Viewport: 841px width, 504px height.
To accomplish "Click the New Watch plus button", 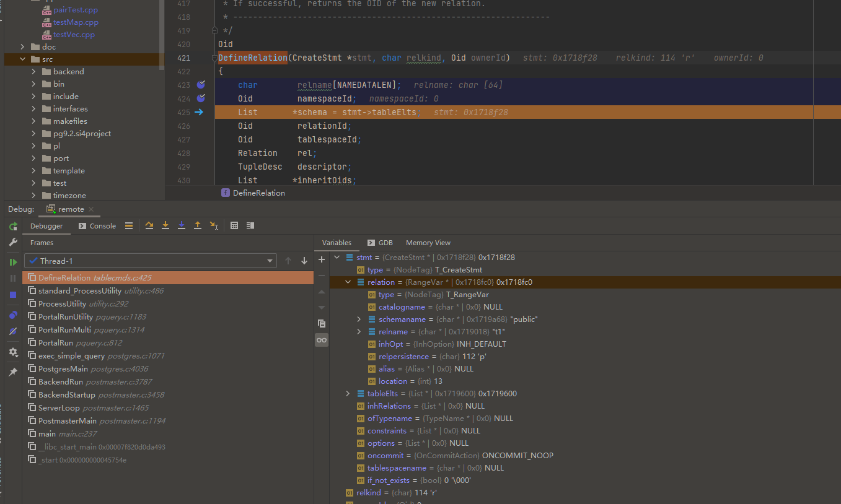I will click(321, 259).
